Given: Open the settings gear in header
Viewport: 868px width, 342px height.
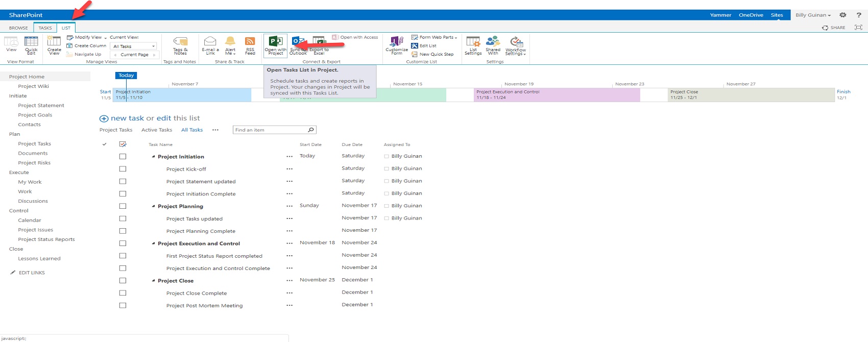Looking at the screenshot, I should [x=842, y=15].
